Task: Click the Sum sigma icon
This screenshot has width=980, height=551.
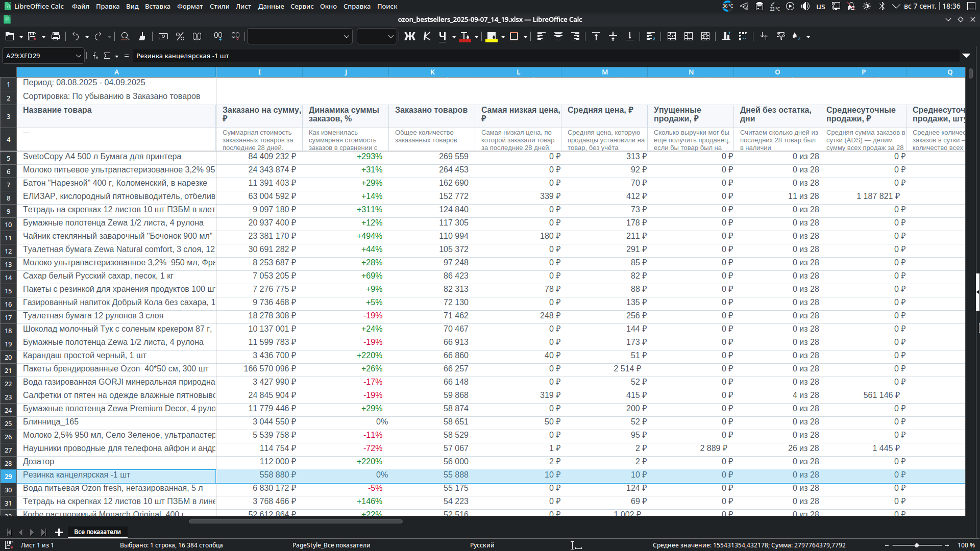Action: point(107,56)
